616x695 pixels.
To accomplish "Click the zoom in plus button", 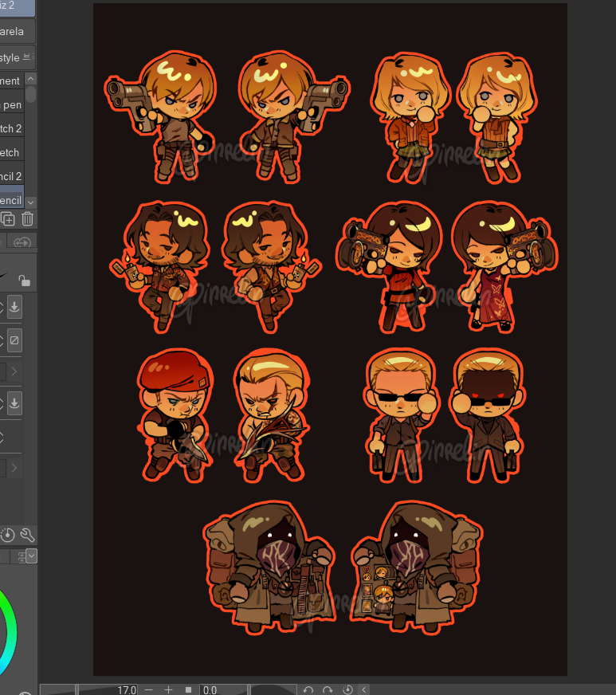I will pyautogui.click(x=168, y=689).
